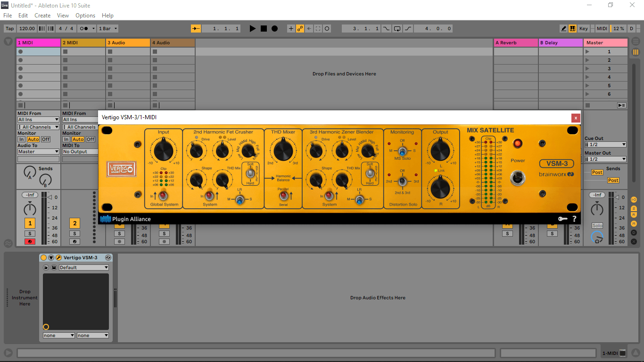Open MIDI From 'All Ins' dropdown on track 1
Viewport: 644px width, 362px height.
coord(38,120)
